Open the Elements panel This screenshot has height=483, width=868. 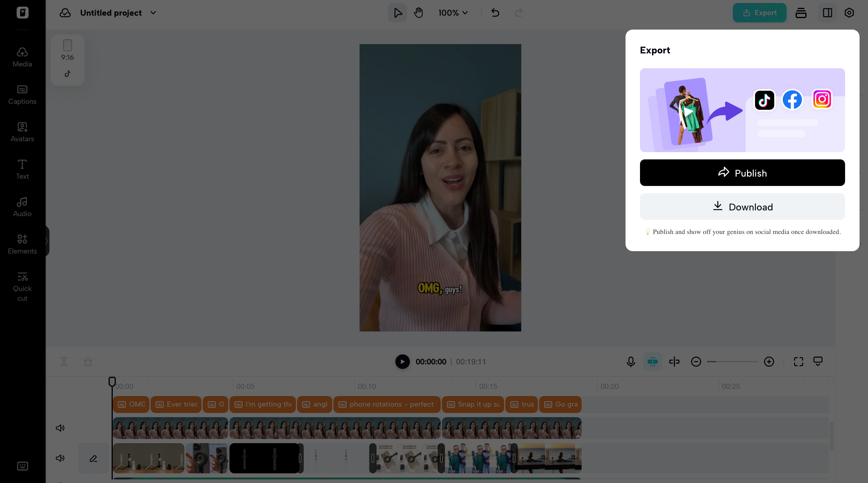click(22, 244)
